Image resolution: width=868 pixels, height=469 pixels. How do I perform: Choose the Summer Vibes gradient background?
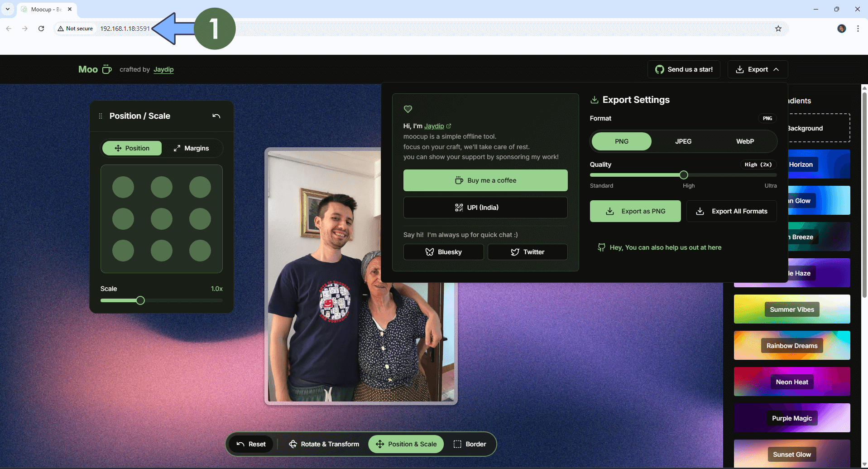pos(792,309)
